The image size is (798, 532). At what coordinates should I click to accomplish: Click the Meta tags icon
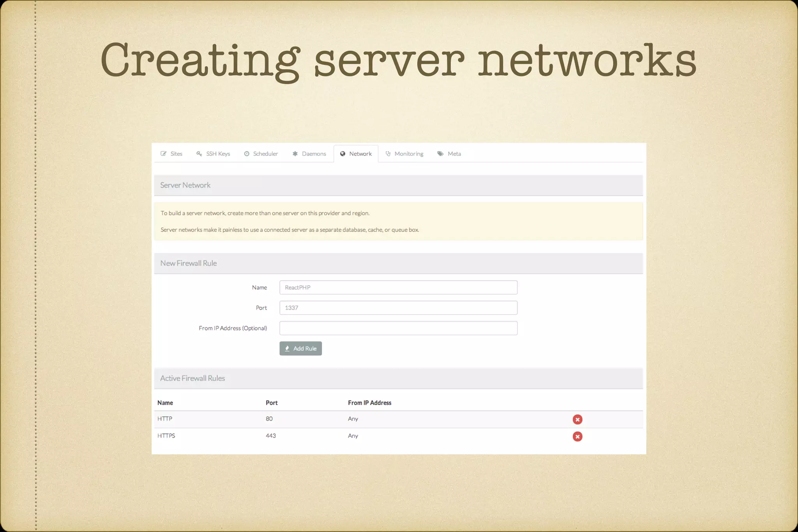click(440, 154)
